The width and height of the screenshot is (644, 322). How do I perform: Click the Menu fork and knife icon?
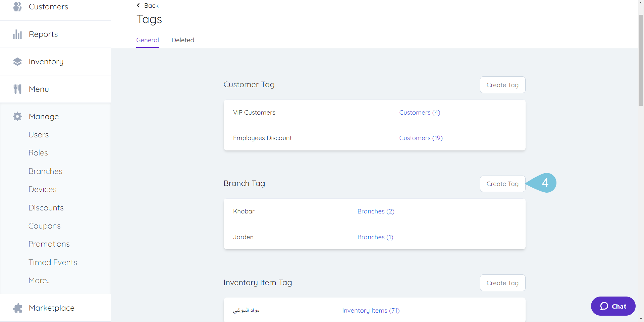point(17,89)
